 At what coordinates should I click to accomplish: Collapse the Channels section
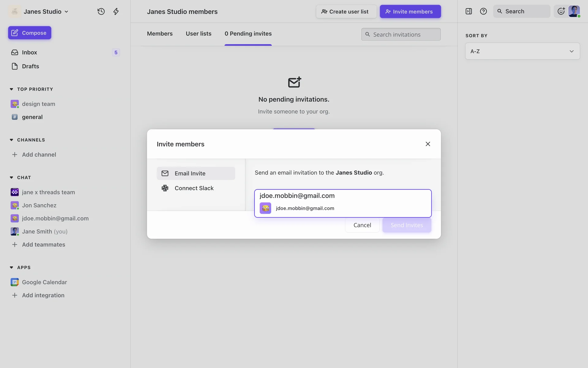12,140
